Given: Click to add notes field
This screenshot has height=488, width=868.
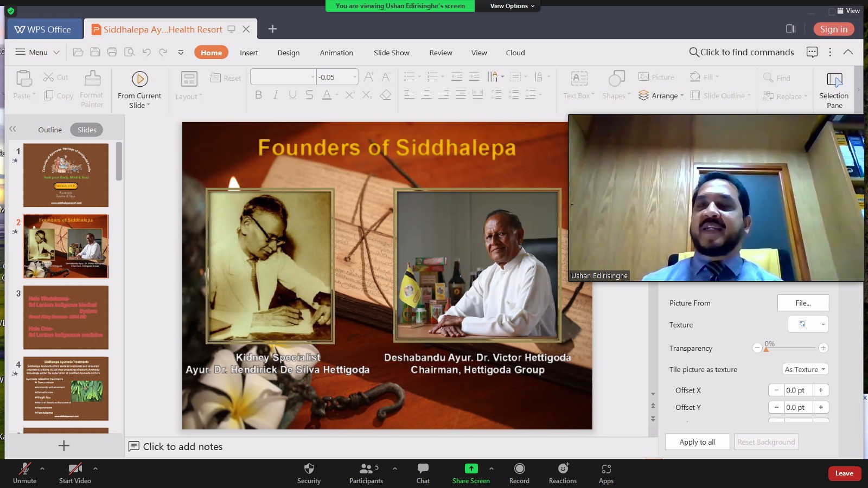Looking at the screenshot, I should (x=183, y=446).
